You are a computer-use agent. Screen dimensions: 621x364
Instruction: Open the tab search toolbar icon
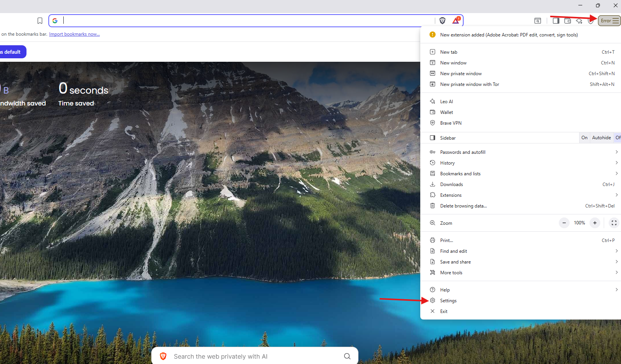point(538,21)
